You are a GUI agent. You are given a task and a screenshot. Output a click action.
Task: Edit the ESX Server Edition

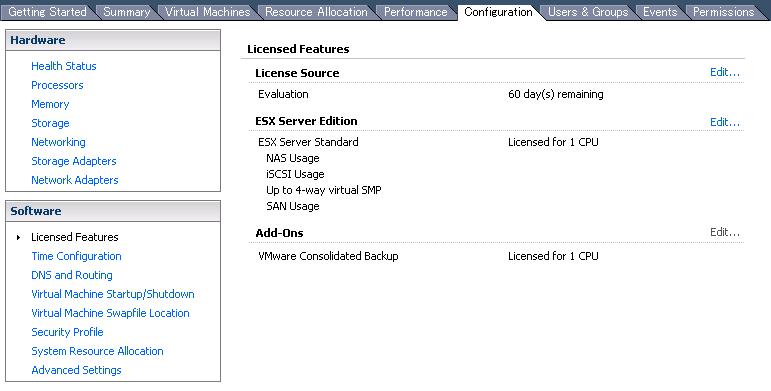click(x=725, y=122)
